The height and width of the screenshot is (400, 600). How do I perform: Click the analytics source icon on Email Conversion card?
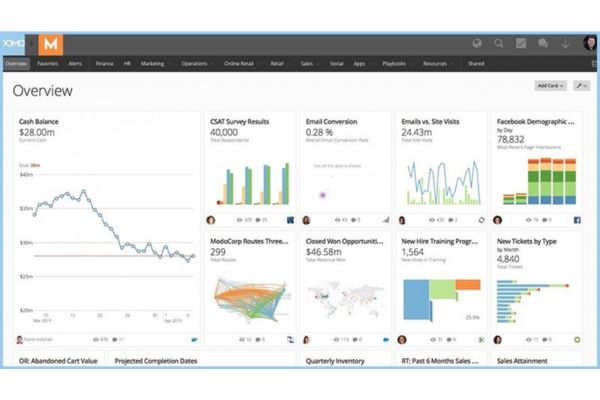point(386,220)
